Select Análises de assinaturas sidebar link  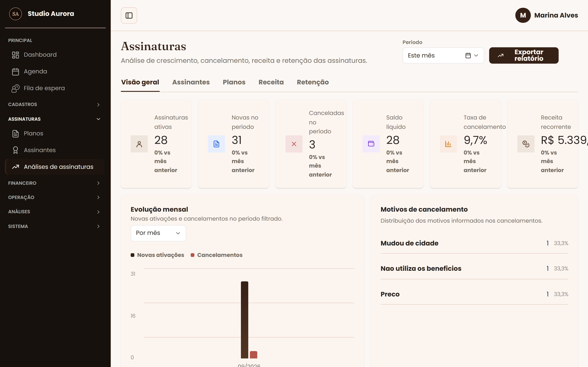coord(55,167)
